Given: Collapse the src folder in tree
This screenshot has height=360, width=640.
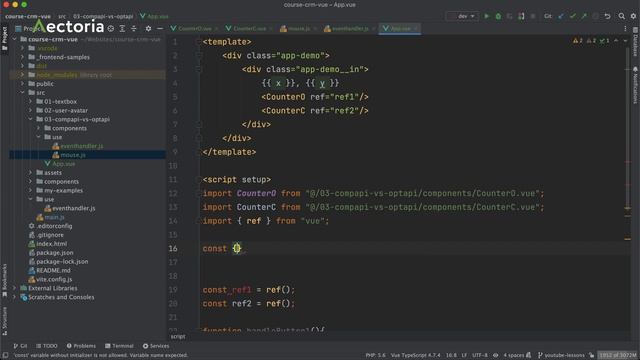Looking at the screenshot, I should pyautogui.click(x=22, y=93).
